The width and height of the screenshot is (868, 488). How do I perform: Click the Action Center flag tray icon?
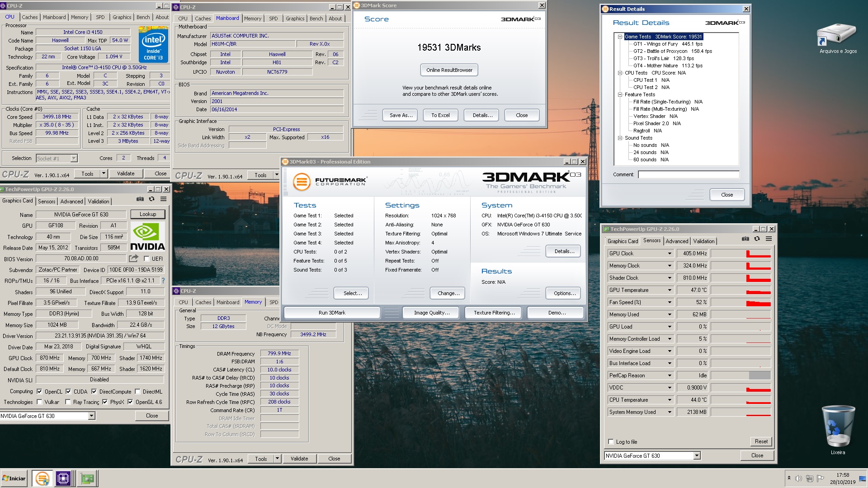click(x=820, y=479)
